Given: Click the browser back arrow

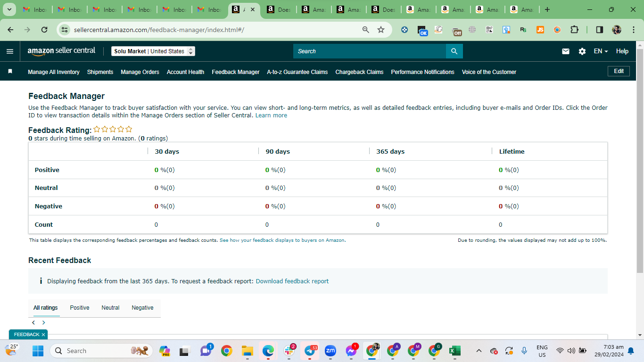Looking at the screenshot, I should (x=10, y=30).
